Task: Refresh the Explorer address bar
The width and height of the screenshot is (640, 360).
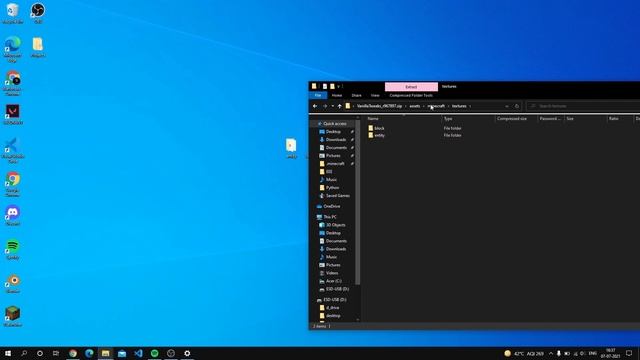Action: point(517,106)
